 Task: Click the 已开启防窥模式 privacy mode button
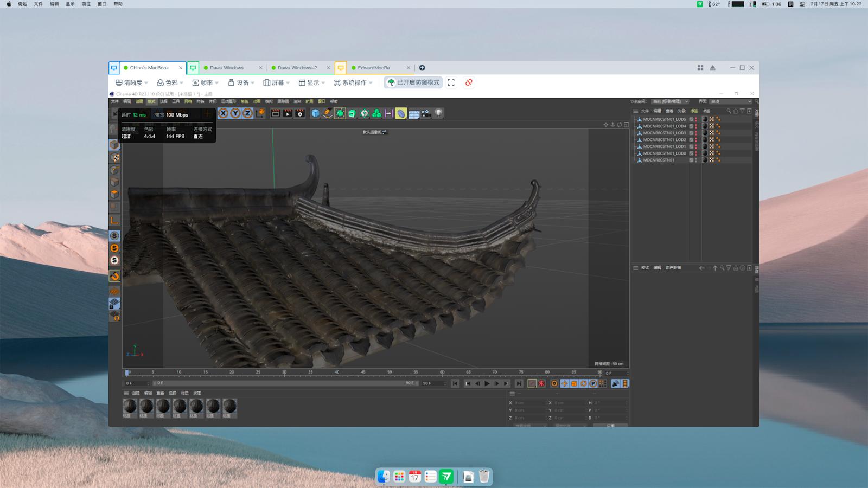(413, 82)
